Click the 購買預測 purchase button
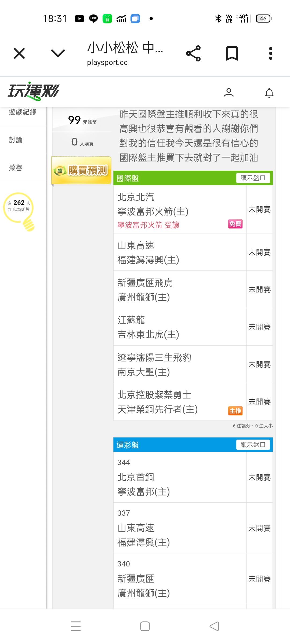 click(81, 170)
